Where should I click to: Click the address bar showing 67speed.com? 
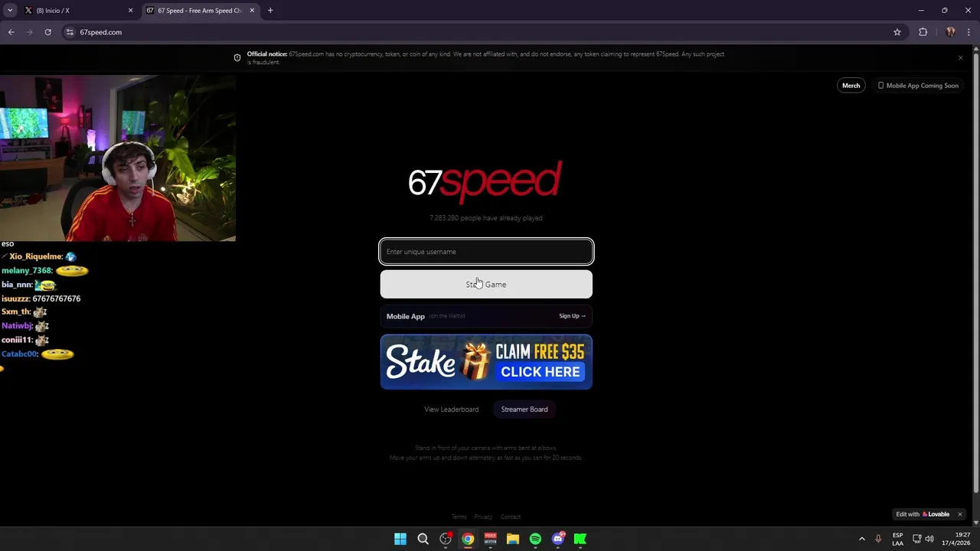475,32
